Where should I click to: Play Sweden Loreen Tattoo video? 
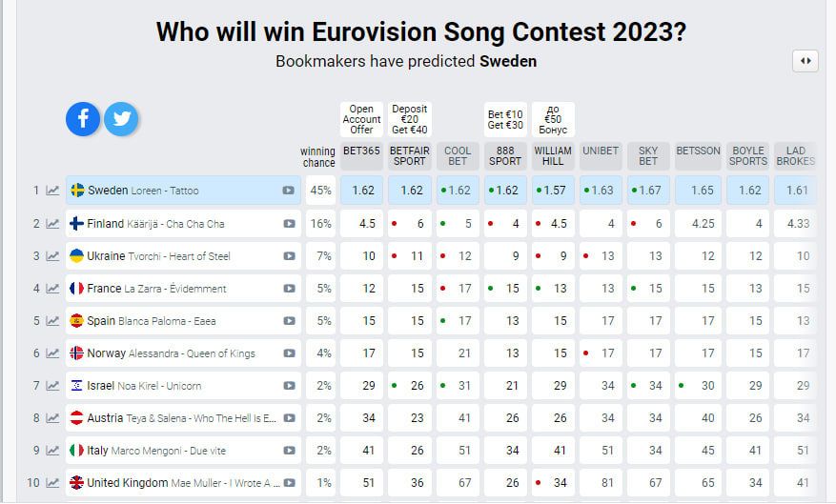click(288, 191)
